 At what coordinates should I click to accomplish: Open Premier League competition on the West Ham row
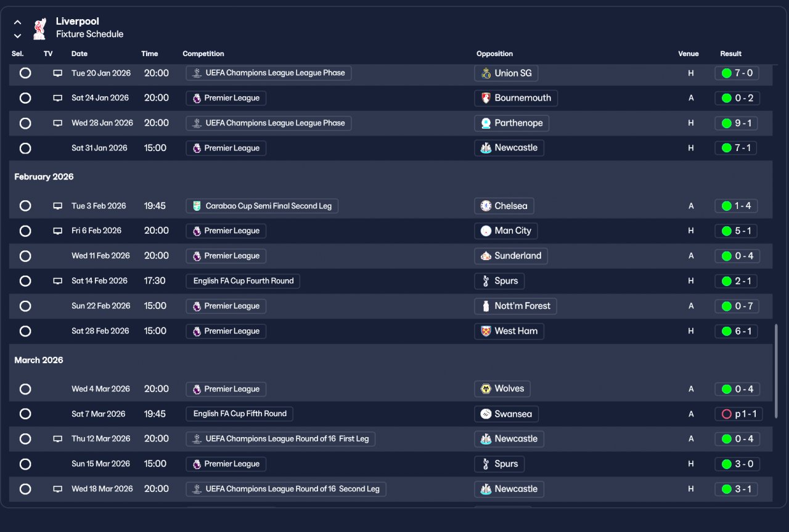(x=226, y=331)
